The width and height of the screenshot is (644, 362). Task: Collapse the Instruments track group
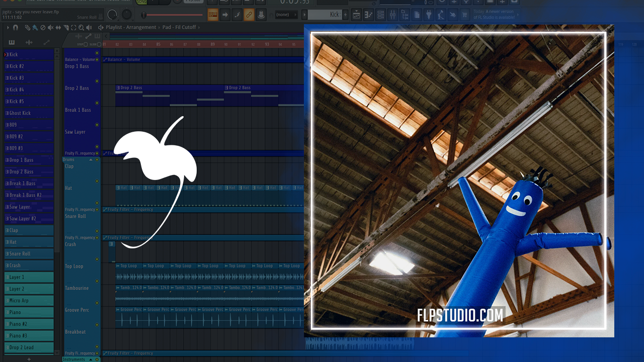point(91,359)
